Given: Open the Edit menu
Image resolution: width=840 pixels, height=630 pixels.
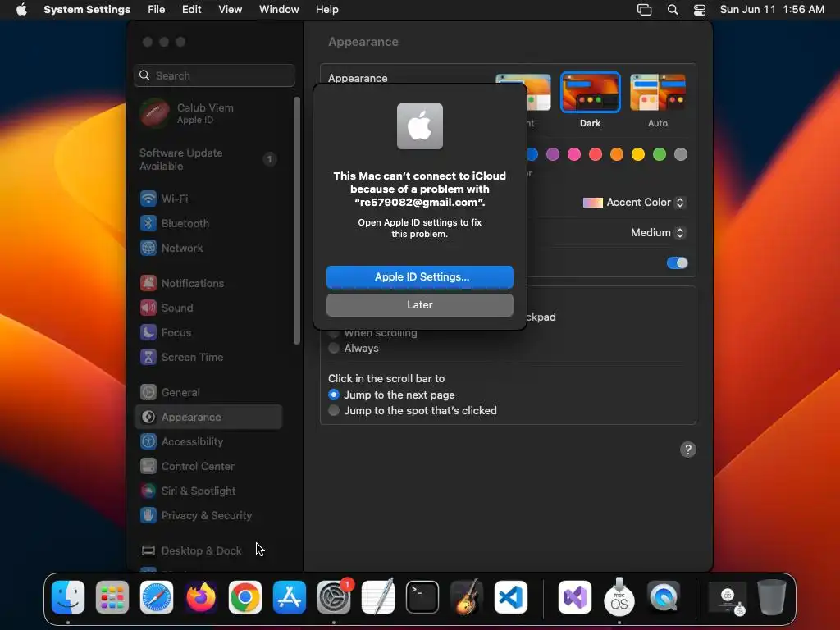Looking at the screenshot, I should point(191,10).
